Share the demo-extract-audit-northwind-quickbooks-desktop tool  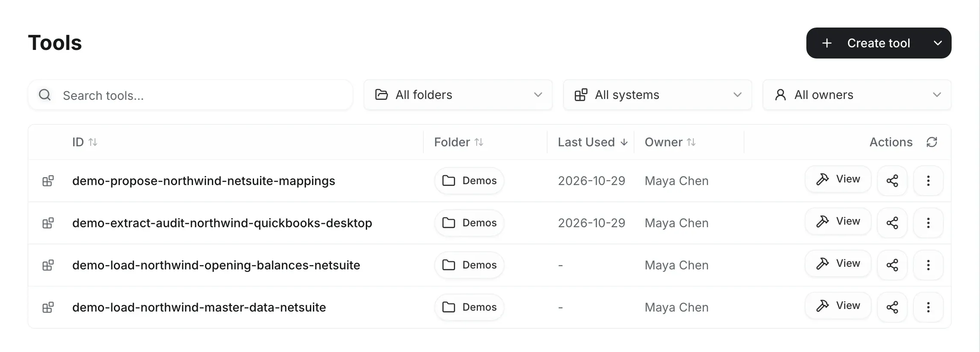click(892, 223)
